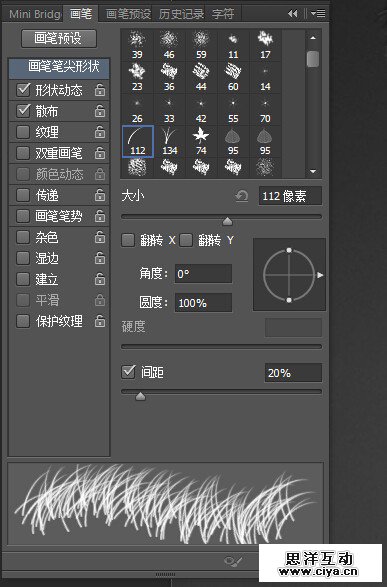
Task: Click the 角度 0° input field
Action: (203, 274)
